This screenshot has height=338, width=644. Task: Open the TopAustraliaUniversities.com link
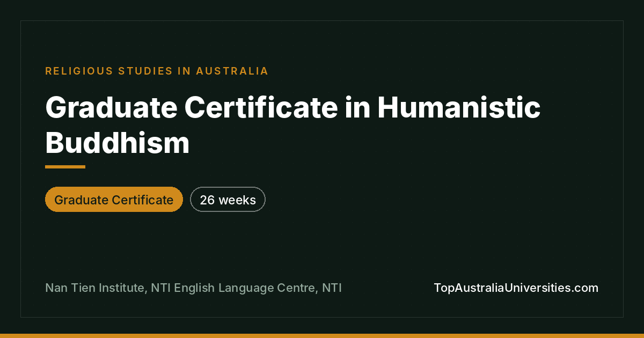pyautogui.click(x=516, y=288)
